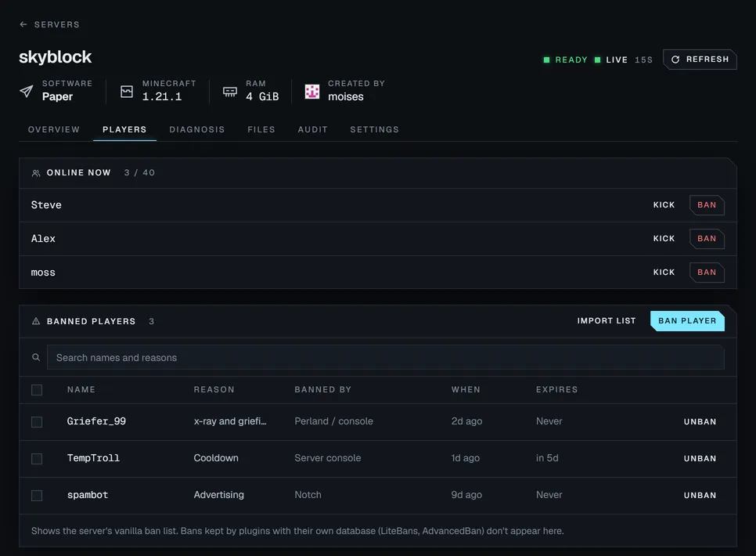Select the Players tab
This screenshot has height=556, width=756.
pos(124,129)
